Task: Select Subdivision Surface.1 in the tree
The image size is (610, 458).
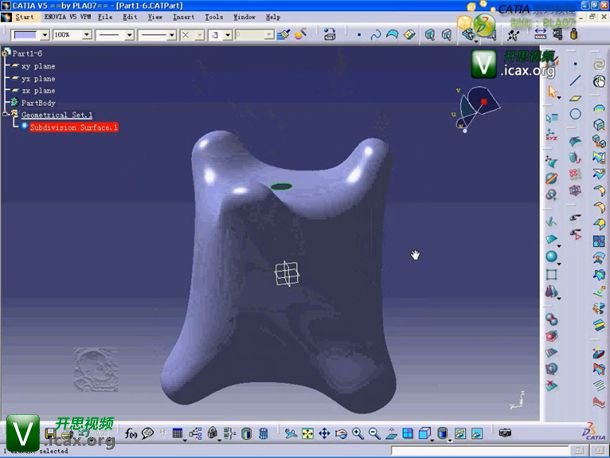Action: pos(73,127)
